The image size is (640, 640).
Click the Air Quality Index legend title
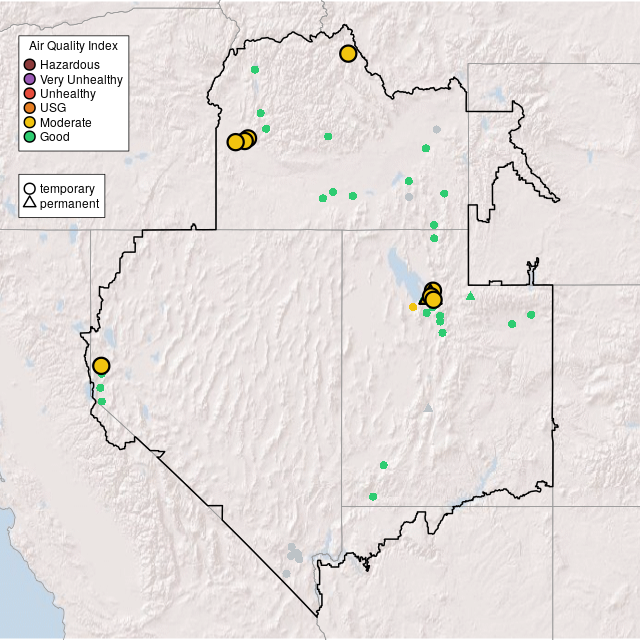73,46
